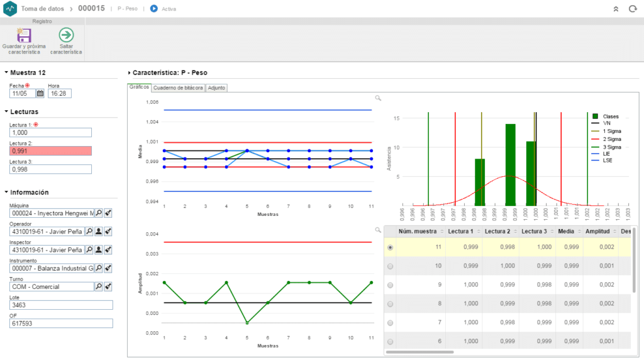Zoom the Media chart with magnifier icon
The height and width of the screenshot is (362, 644).
(x=378, y=98)
